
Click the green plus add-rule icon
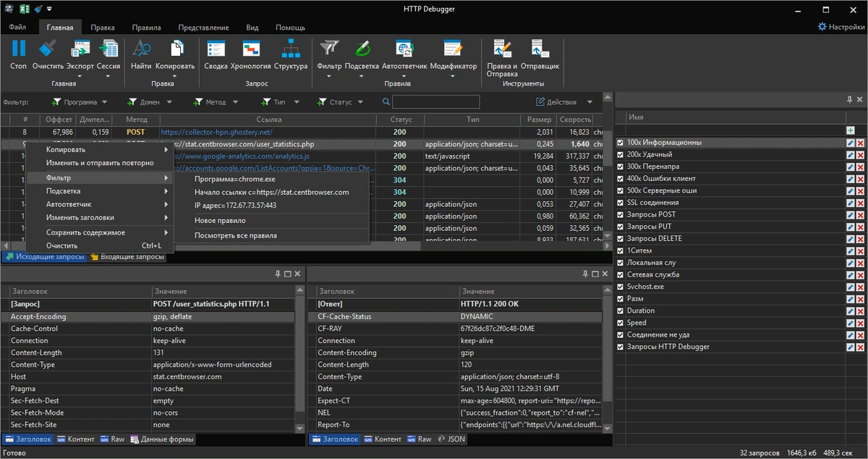851,130
